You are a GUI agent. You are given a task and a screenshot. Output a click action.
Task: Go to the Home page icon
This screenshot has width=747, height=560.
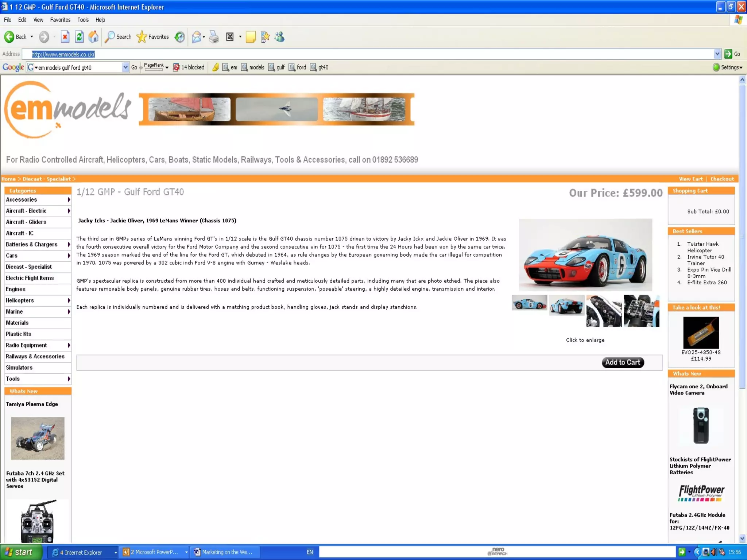tap(93, 37)
